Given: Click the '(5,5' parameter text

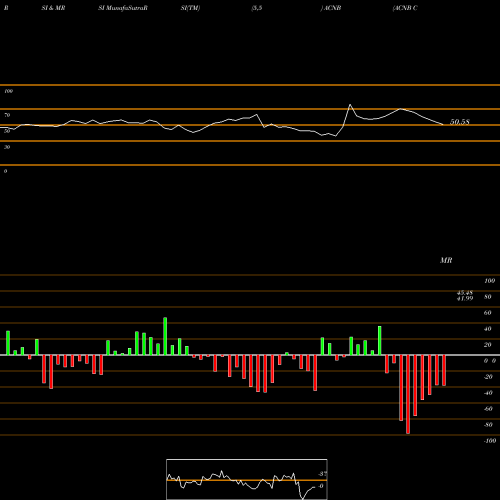Looking at the screenshot, I should pos(257,8).
